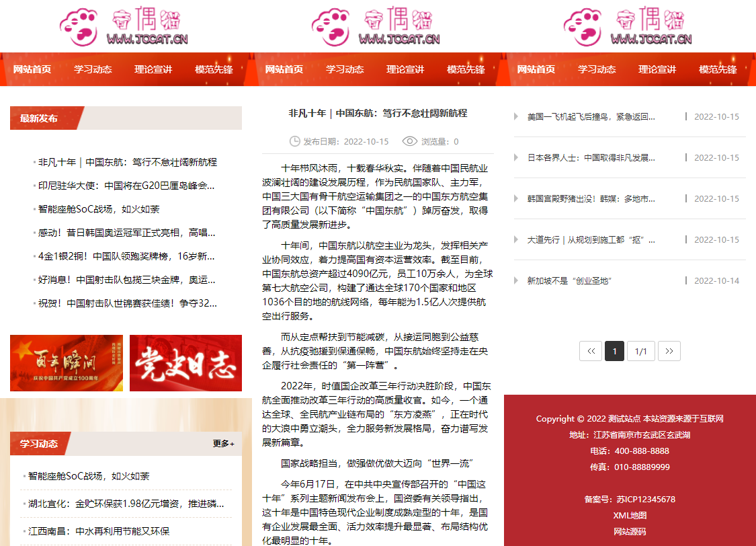Open 网站首页 in the news list page navigation
This screenshot has width=756, height=546.
pos(536,69)
